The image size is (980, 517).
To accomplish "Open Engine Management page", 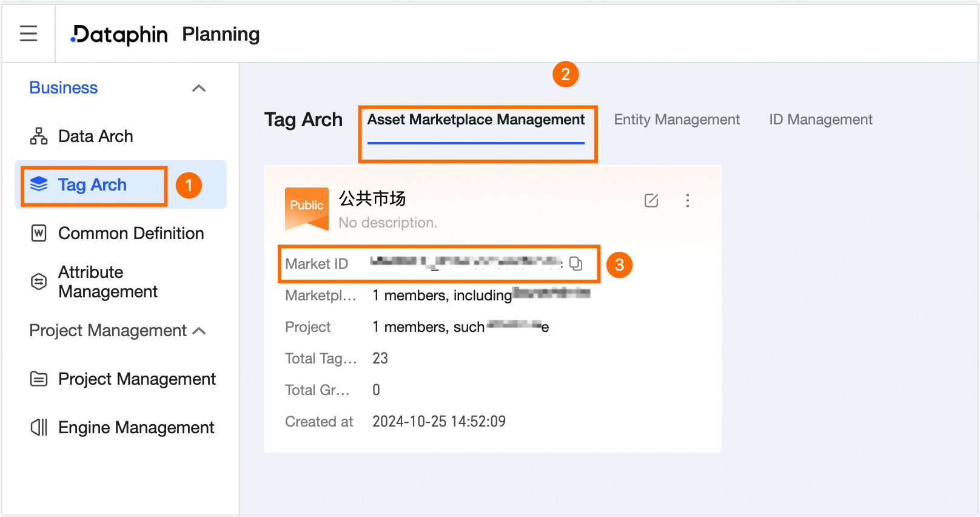I will [x=136, y=427].
